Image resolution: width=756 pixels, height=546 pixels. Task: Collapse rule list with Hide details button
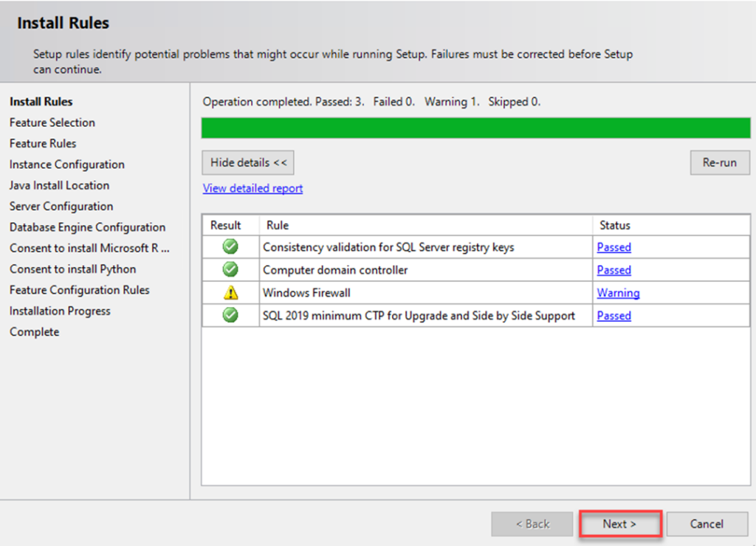pyautogui.click(x=248, y=162)
